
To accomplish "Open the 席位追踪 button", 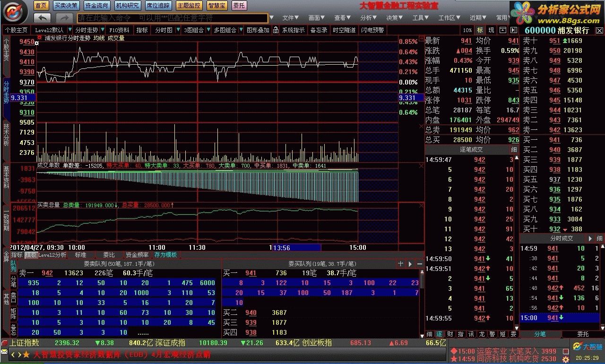I will tap(158, 6).
